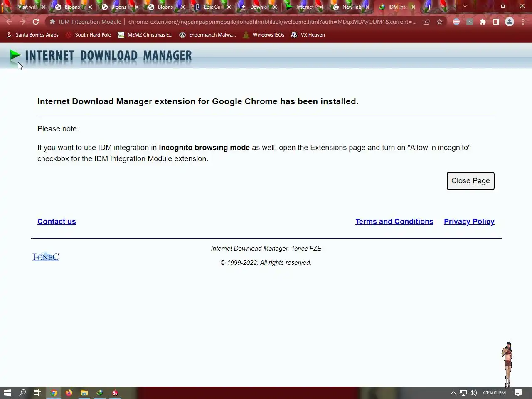Open a new tab with plus button

pyautogui.click(x=429, y=7)
